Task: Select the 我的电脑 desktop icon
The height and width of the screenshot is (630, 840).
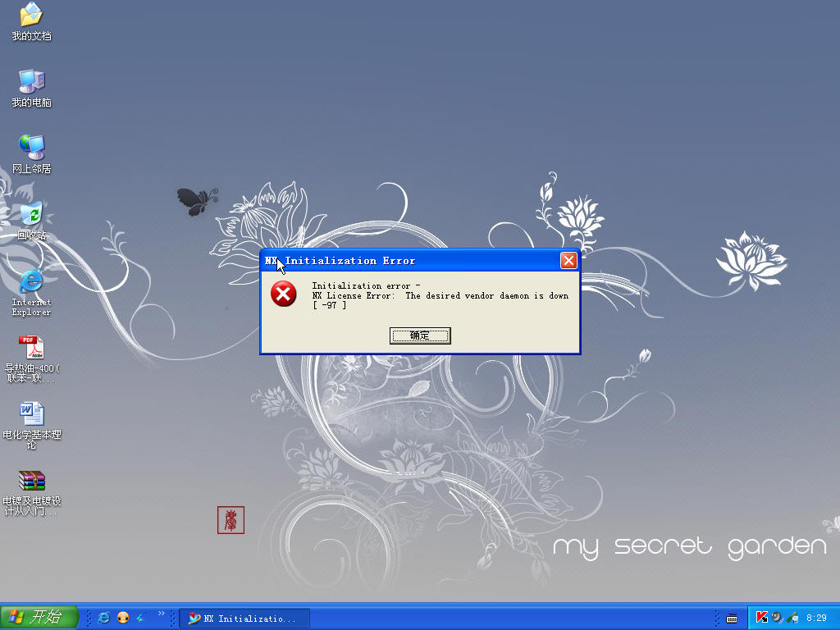Action: [x=31, y=89]
